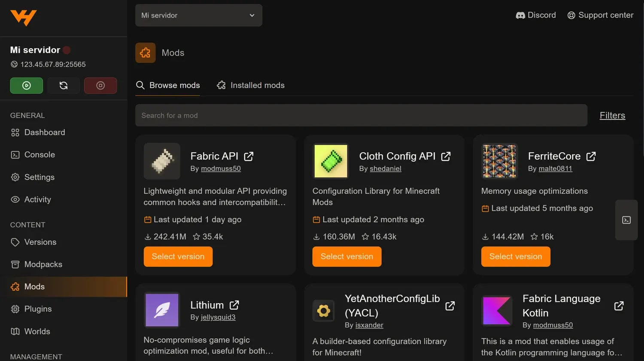Open author jellysquid3 profile link
The width and height of the screenshot is (644, 361).
point(218,317)
